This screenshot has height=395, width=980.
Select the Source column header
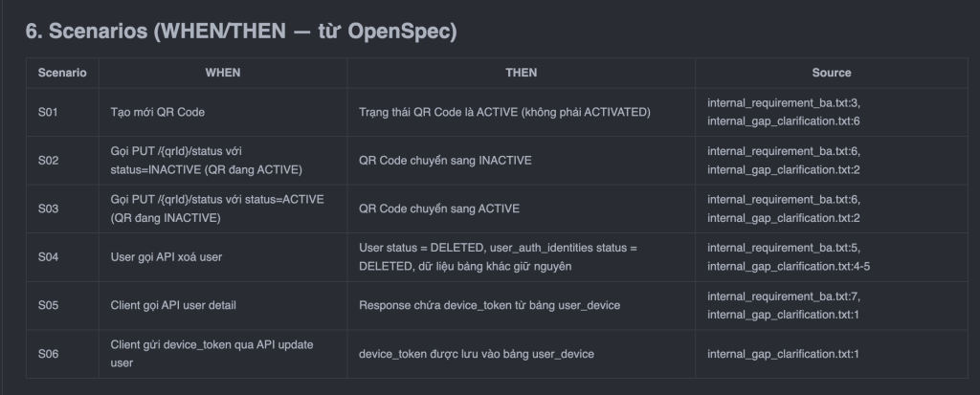coord(831,73)
